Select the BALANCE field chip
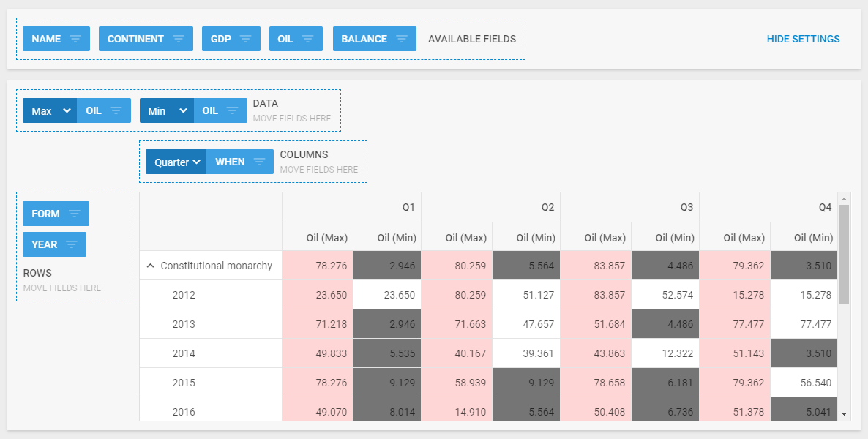868x439 pixels. point(374,39)
